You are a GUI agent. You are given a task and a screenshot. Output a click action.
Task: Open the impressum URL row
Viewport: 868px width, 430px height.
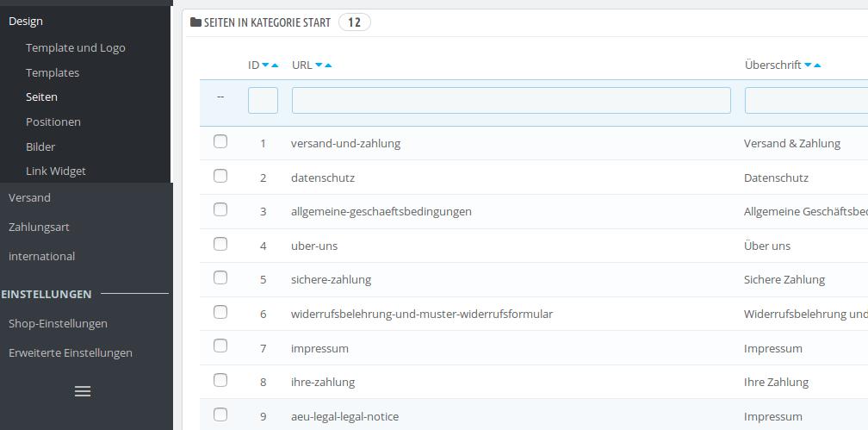tap(320, 348)
